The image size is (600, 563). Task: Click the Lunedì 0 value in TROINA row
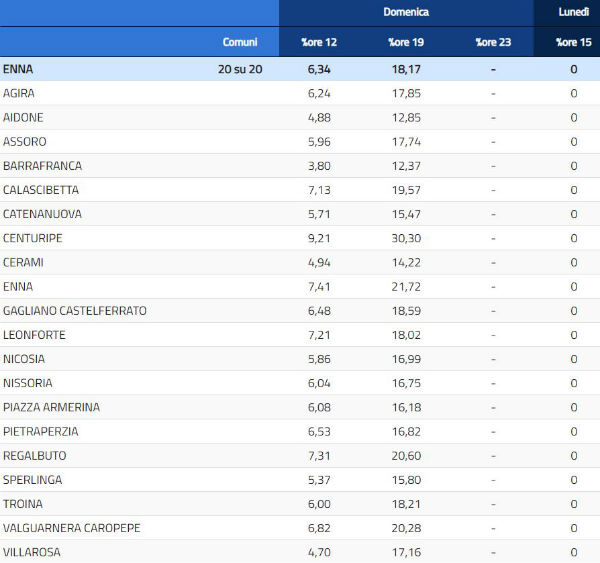tap(574, 504)
